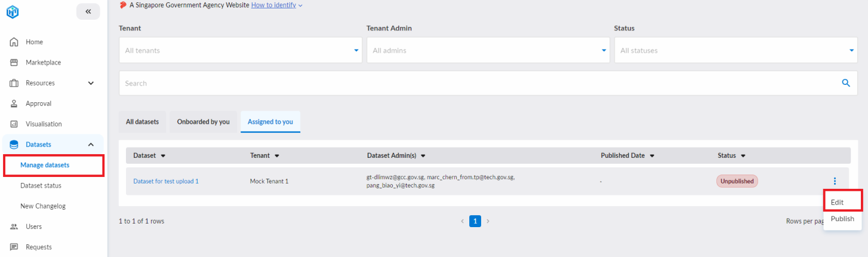The height and width of the screenshot is (257, 868).
Task: Open the Marketplace page
Action: (x=43, y=62)
